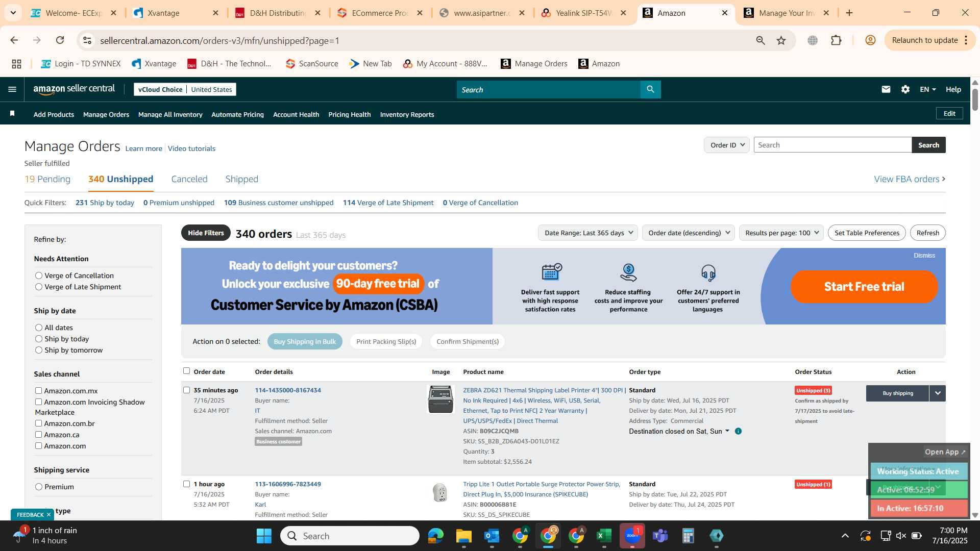
Task: Select Ship by today radio option
Action: coord(38,339)
